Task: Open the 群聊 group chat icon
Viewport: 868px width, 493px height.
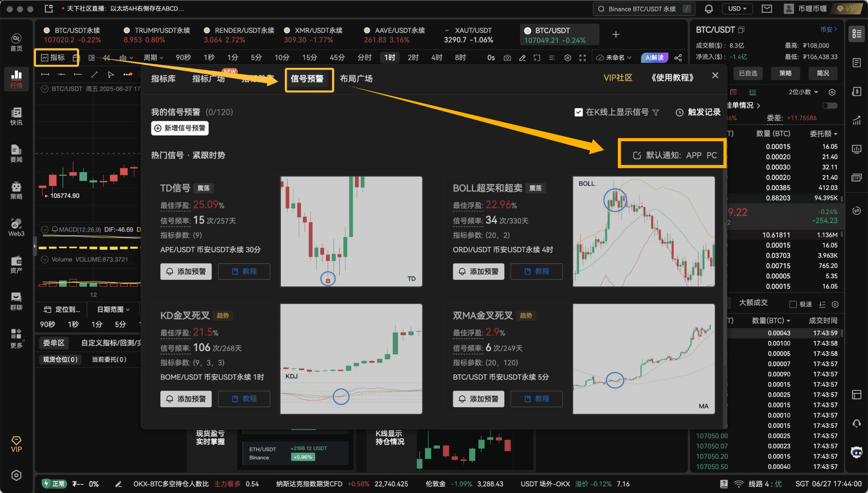Action: pyautogui.click(x=16, y=301)
